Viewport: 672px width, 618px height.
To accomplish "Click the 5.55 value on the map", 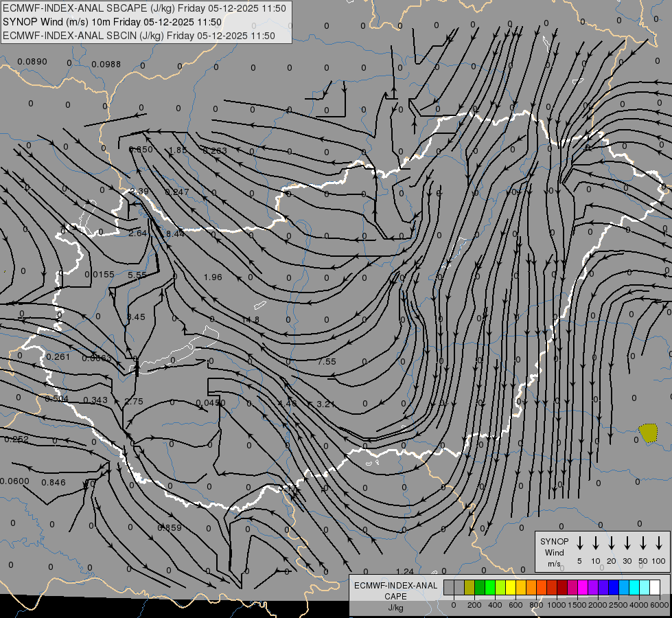I will (x=137, y=275).
